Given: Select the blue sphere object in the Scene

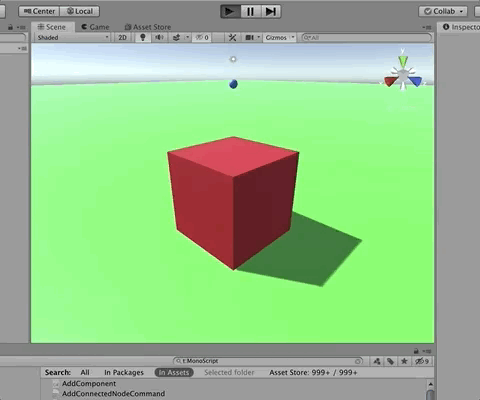Looking at the screenshot, I should coord(233,84).
